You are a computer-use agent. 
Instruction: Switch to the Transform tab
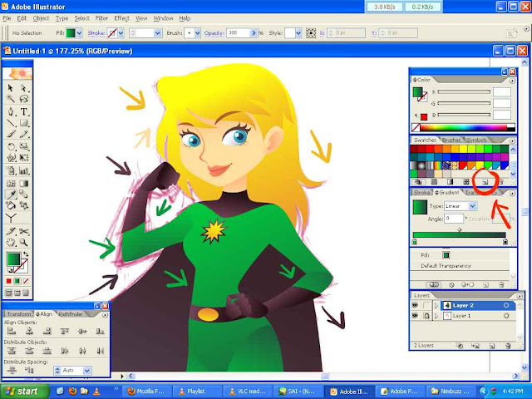pos(19,314)
